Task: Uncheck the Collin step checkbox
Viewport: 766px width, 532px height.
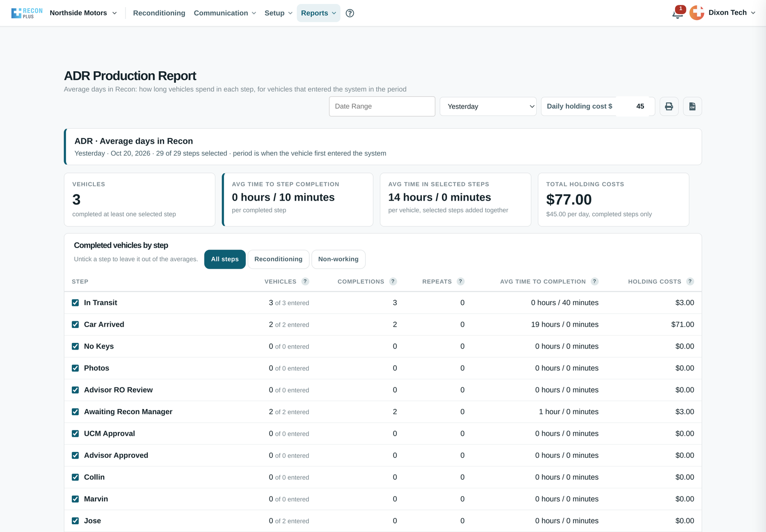Action: point(75,477)
